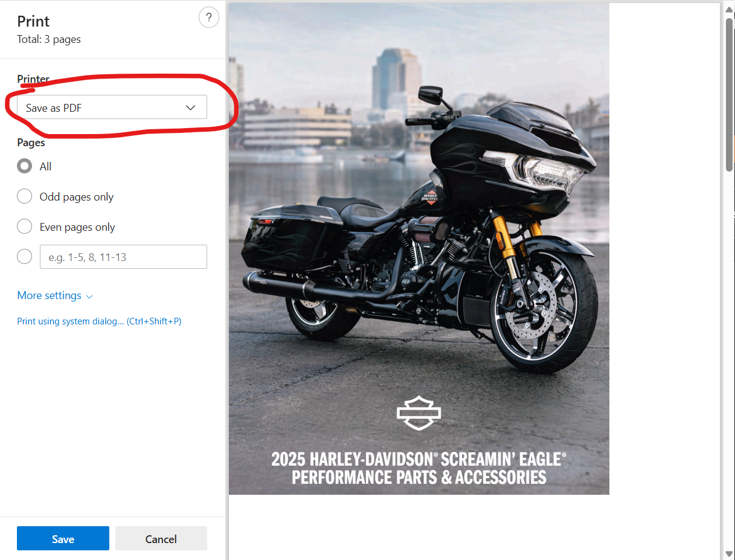
Task: Click into the page range text field
Action: pyautogui.click(x=123, y=257)
